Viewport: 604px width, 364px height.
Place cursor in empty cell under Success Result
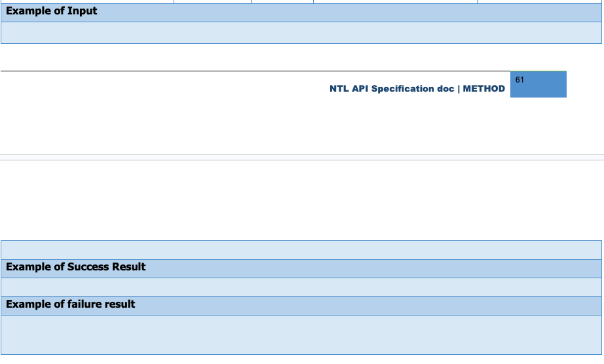click(x=301, y=287)
